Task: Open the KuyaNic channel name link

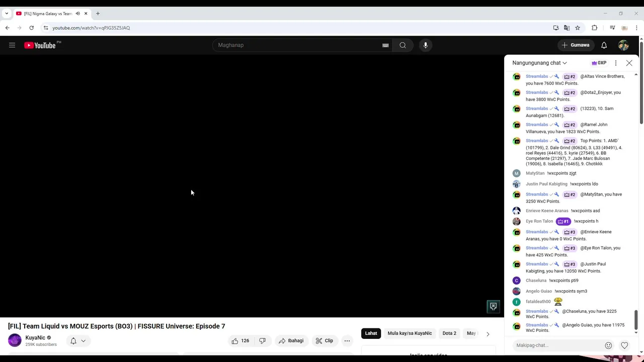Action: [35, 338]
